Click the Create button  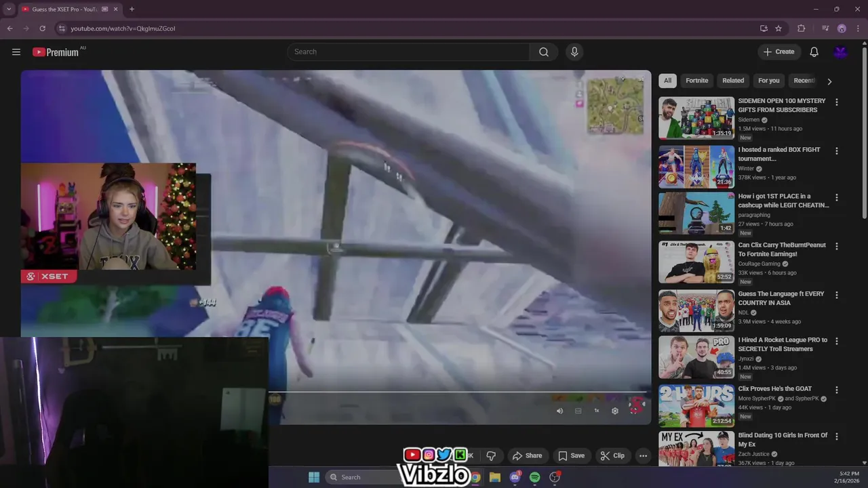click(778, 52)
